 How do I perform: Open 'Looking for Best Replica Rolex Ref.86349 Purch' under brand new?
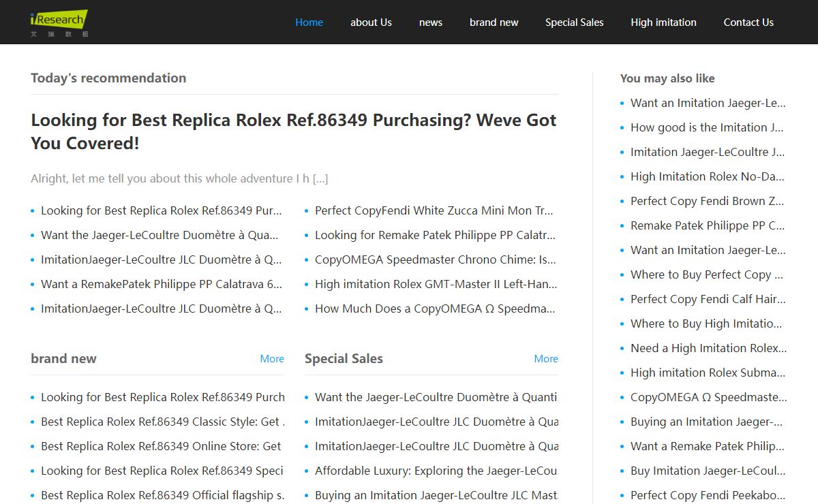163,397
